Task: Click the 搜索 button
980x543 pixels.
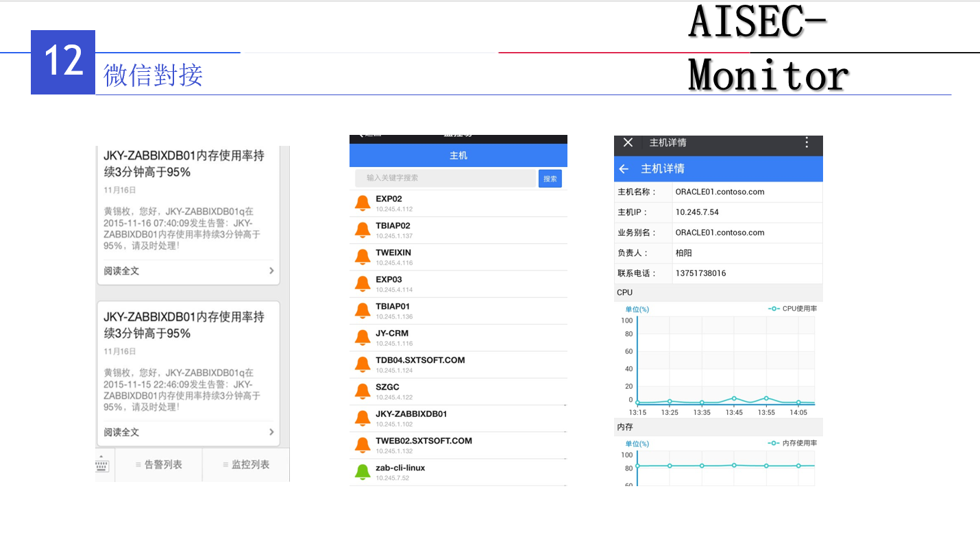Action: coord(550,178)
